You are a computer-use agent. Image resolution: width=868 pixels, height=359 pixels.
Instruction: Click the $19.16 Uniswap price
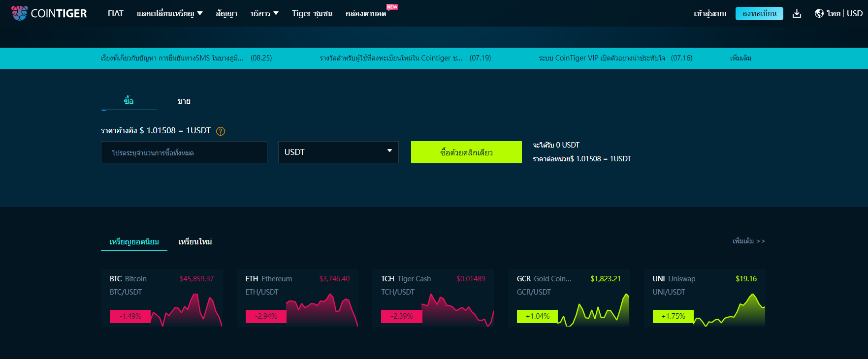746,279
